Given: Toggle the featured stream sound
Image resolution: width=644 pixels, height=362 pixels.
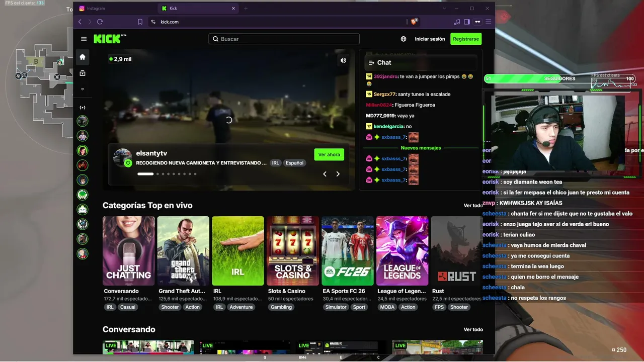Looking at the screenshot, I should [343, 60].
